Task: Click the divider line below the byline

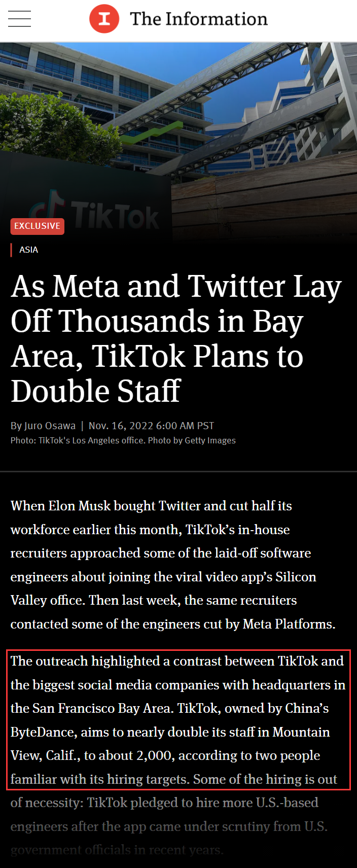Action: pos(178,471)
